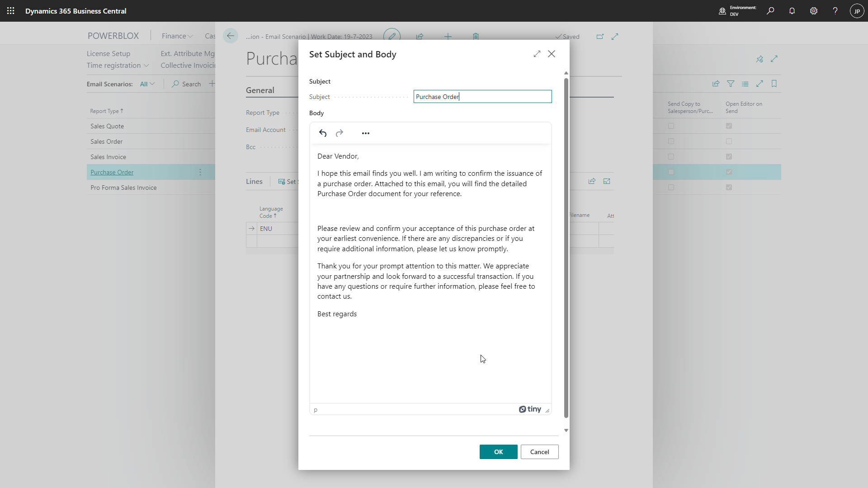Open the settings gear icon
The height and width of the screenshot is (488, 868).
coord(814,11)
